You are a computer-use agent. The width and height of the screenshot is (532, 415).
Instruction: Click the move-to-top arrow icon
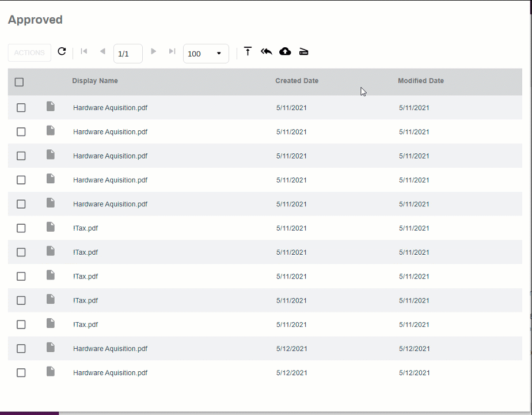[248, 51]
